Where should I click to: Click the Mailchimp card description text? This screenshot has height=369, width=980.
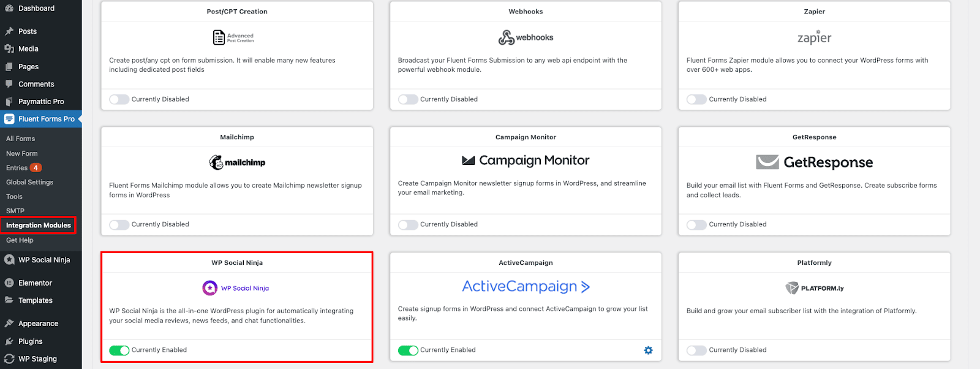pyautogui.click(x=235, y=191)
